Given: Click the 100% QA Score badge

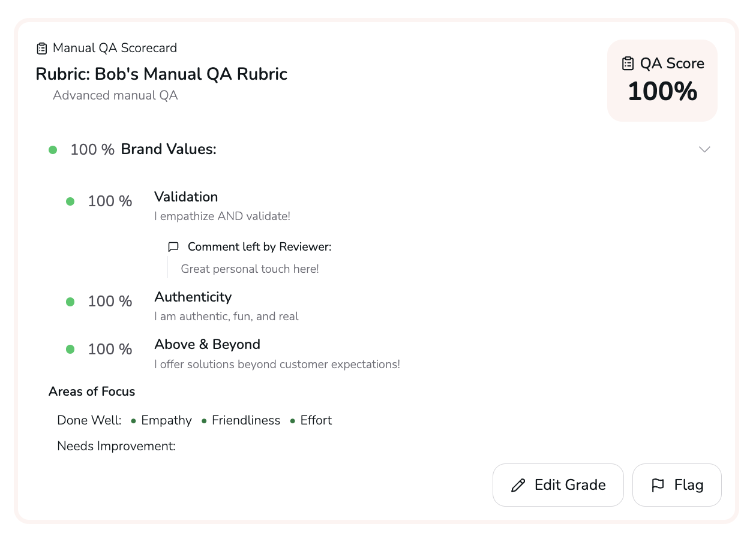Looking at the screenshot, I should [662, 80].
